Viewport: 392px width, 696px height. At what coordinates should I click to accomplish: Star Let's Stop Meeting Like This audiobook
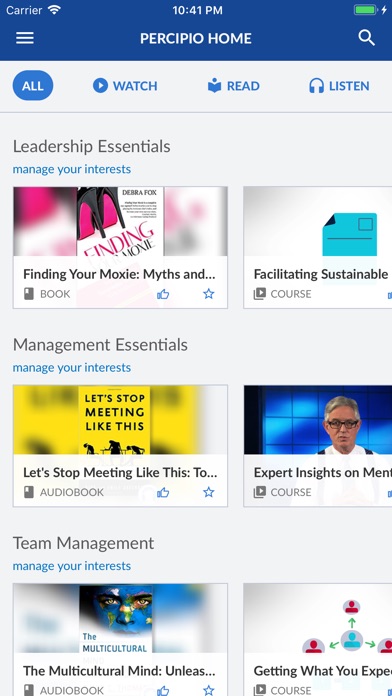(209, 492)
